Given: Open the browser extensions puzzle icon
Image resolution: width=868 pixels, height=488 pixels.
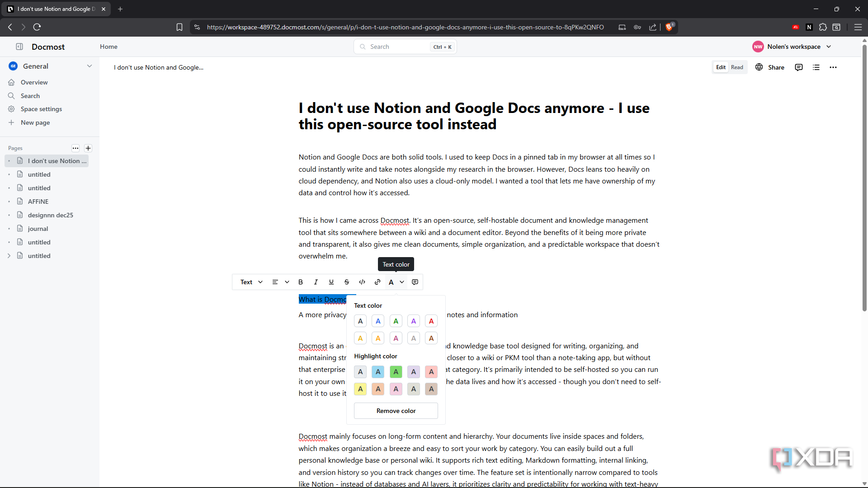Looking at the screenshot, I should click(x=823, y=27).
